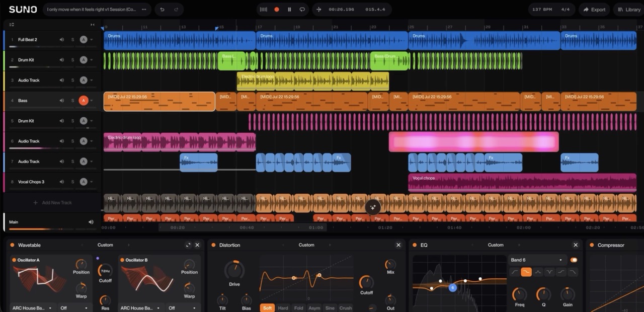Click the metronome bars icon left of record
644x312 pixels.
(264, 10)
